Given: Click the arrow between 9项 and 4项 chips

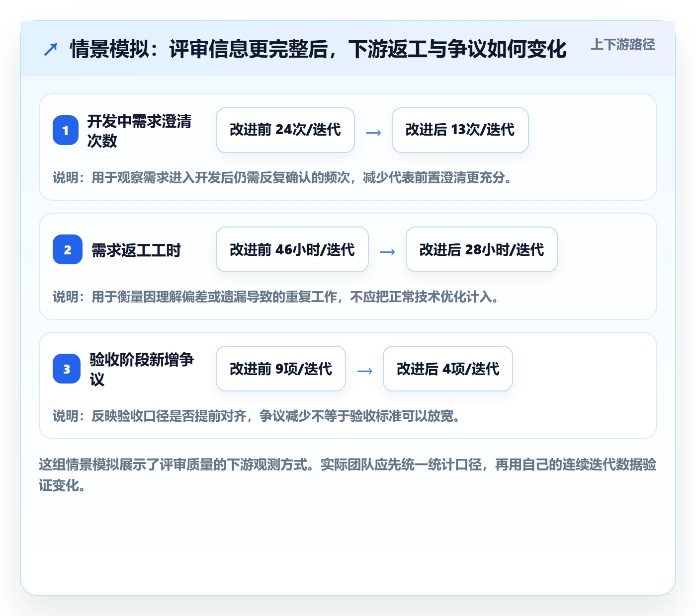Looking at the screenshot, I should (364, 371).
